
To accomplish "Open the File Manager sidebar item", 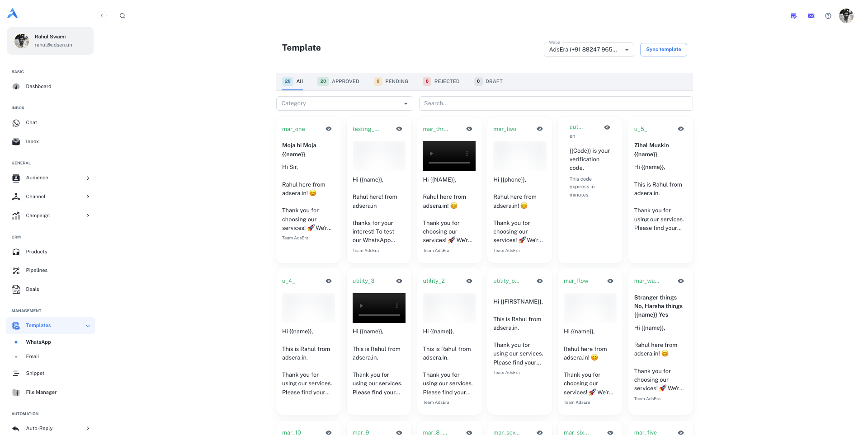I will click(x=41, y=392).
